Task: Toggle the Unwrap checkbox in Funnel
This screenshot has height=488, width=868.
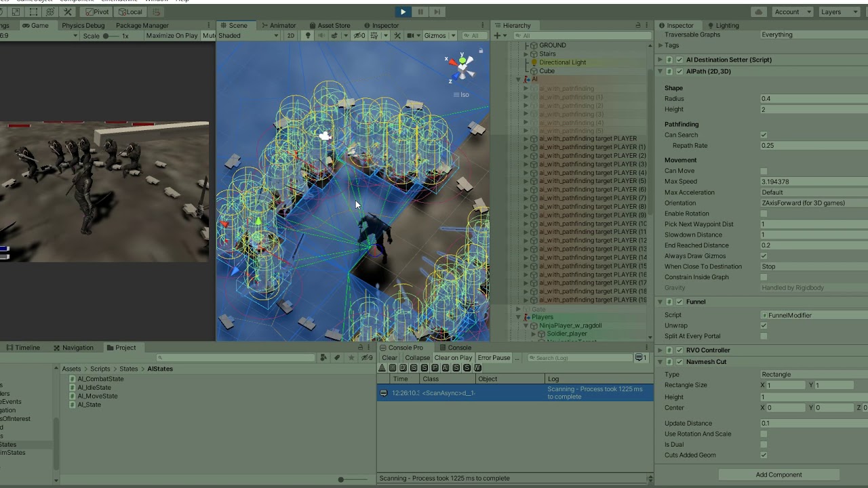Action: 764,326
